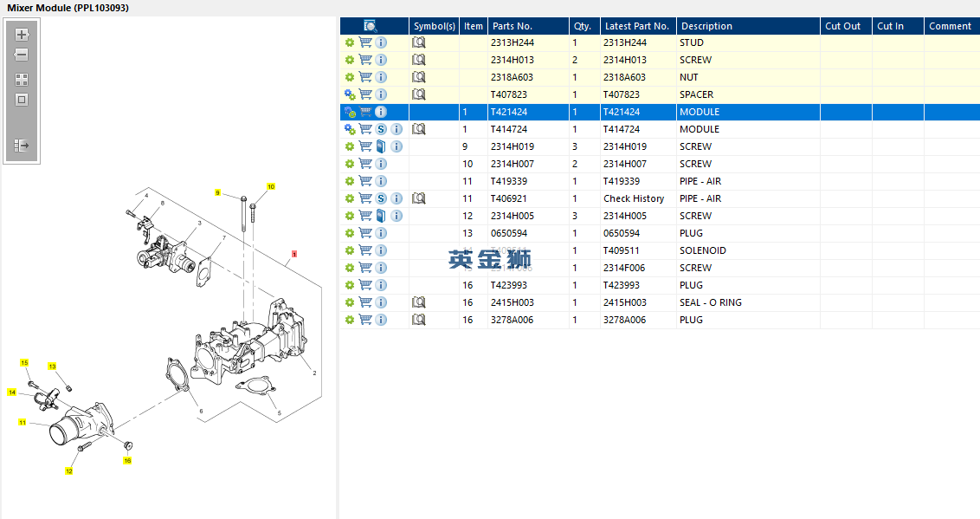980x519 pixels.
Task: Select callout 14 in the diagram
Action: click(x=12, y=392)
